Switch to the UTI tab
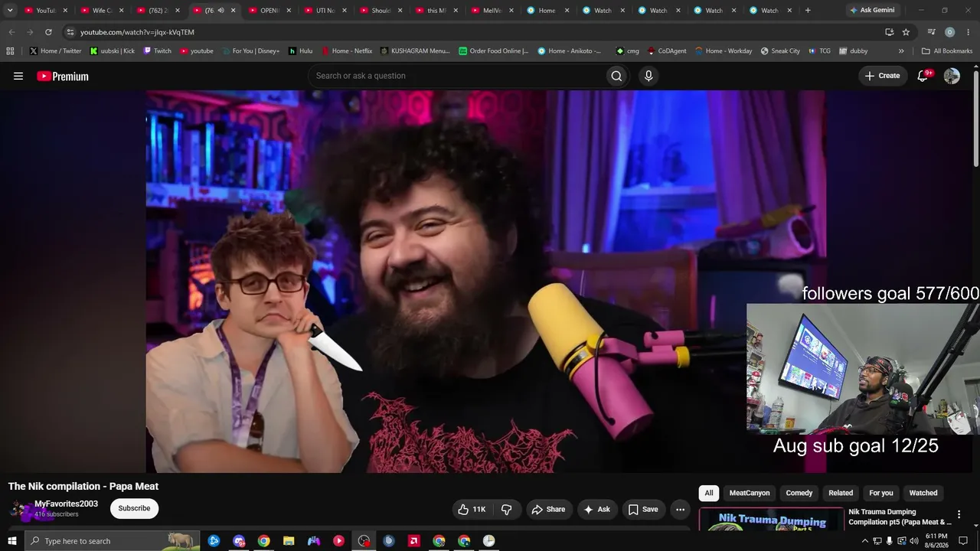The height and width of the screenshot is (551, 980). click(325, 11)
